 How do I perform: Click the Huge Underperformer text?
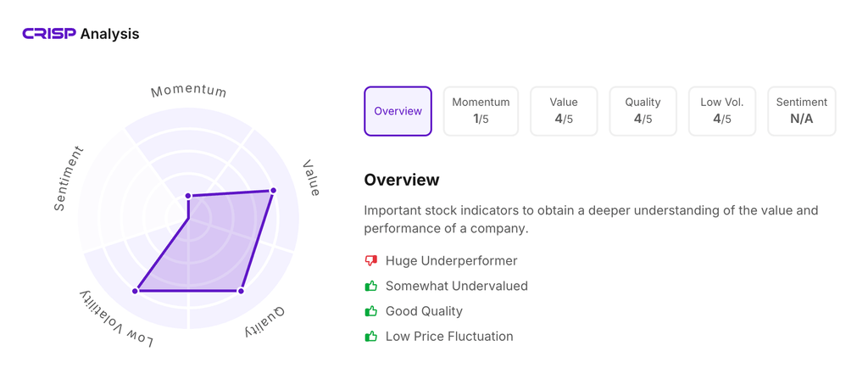(451, 261)
